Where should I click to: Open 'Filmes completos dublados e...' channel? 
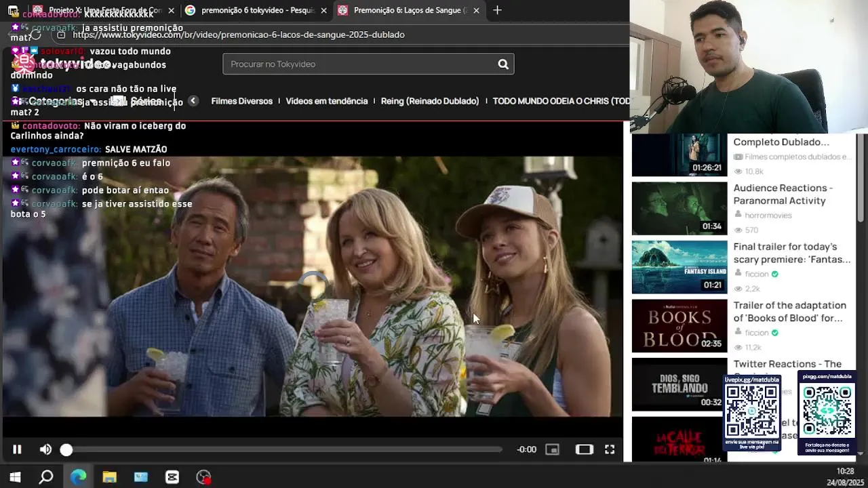tap(797, 157)
